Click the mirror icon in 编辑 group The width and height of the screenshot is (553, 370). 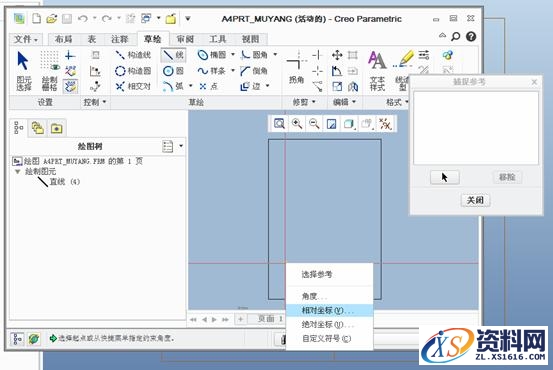(353, 86)
